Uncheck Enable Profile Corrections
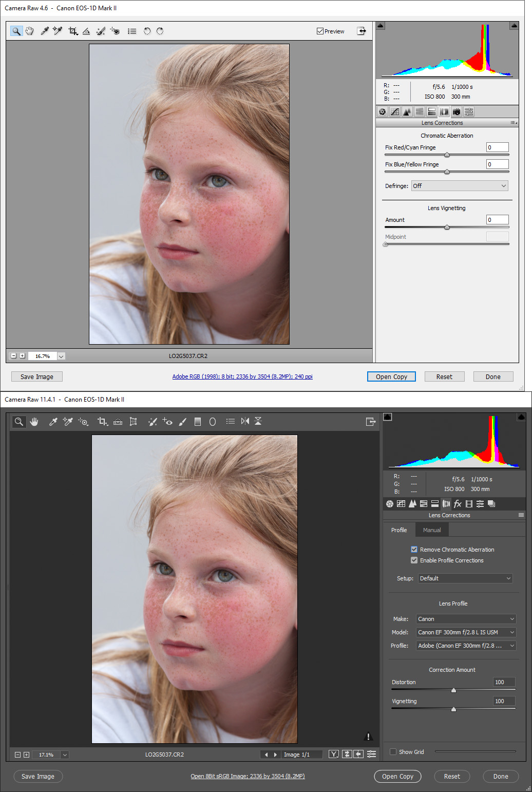This screenshot has height=792, width=532. 414,560
